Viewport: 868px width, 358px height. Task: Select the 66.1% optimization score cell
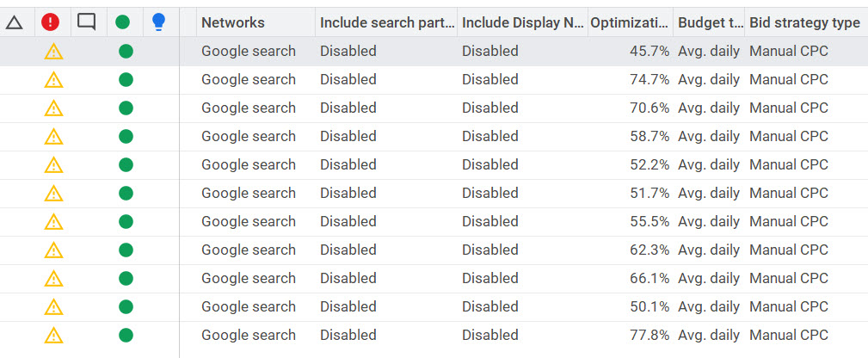click(x=649, y=279)
